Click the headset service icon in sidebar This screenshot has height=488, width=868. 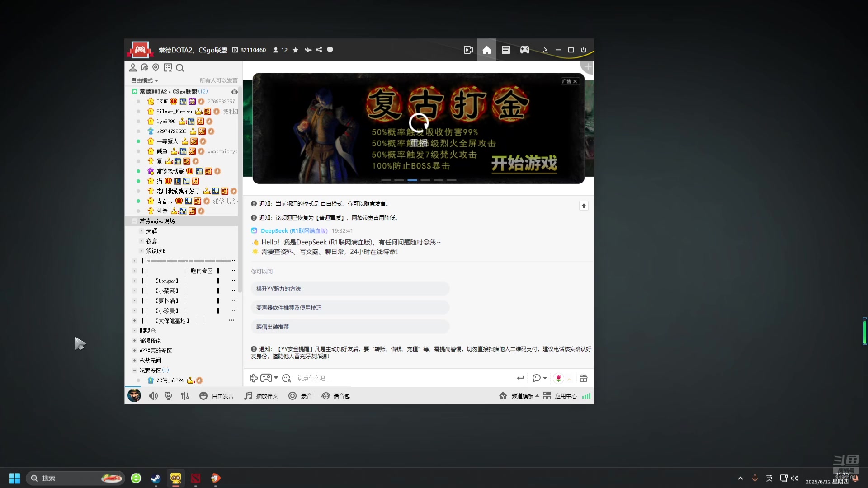(x=144, y=68)
